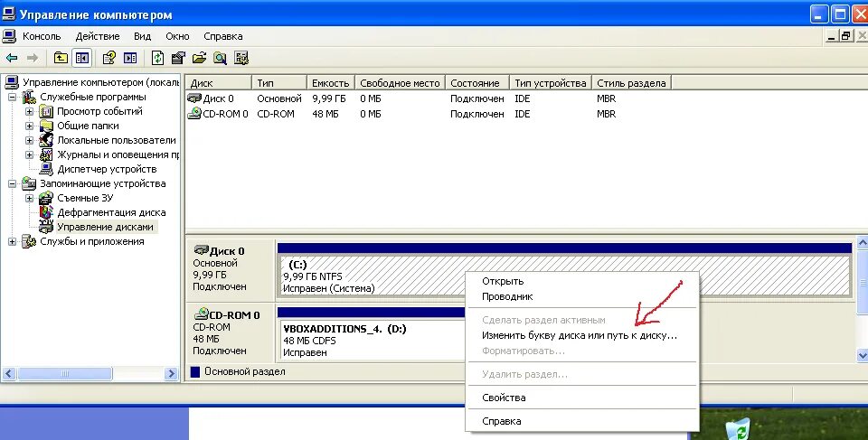Click the 9,99 ГБ capacity cell in the list
This screenshot has height=440, width=868.
pos(329,98)
